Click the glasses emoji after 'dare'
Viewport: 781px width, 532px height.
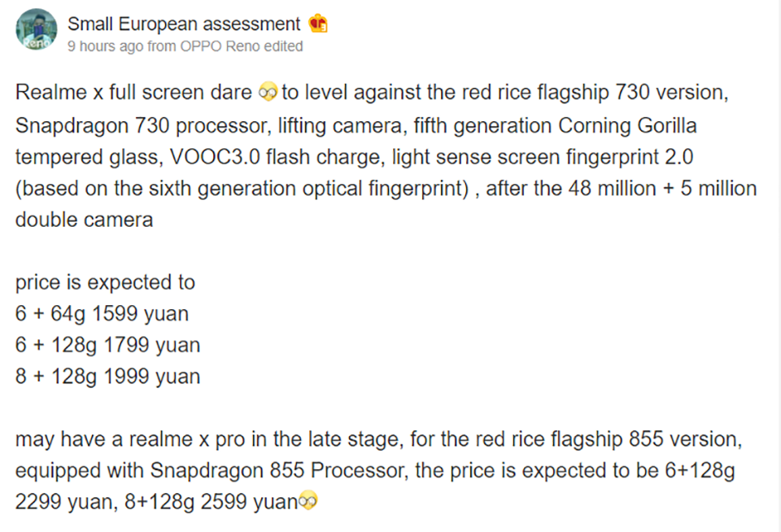click(268, 92)
